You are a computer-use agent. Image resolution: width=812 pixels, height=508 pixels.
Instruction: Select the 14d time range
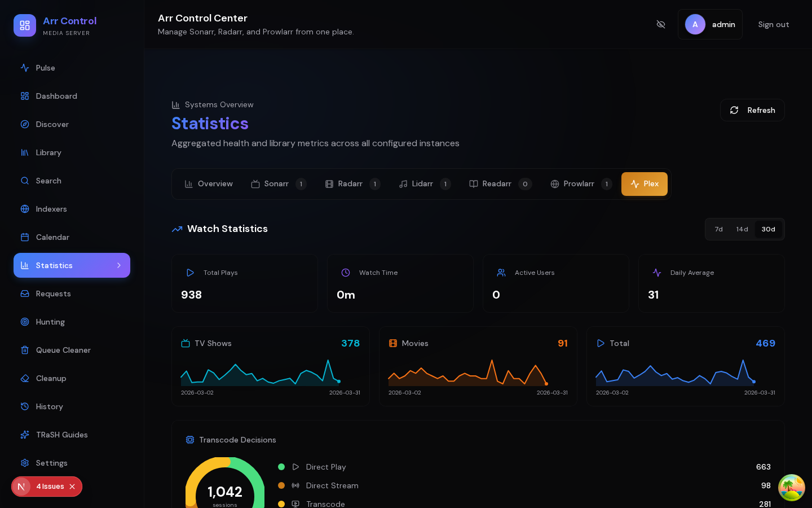click(742, 229)
